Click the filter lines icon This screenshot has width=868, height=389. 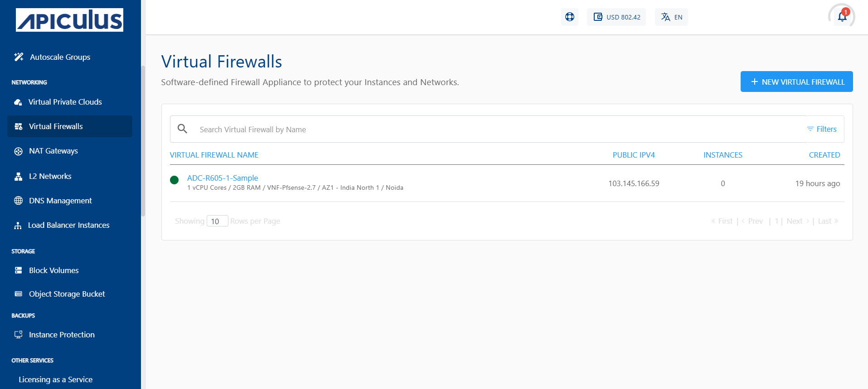(810, 129)
